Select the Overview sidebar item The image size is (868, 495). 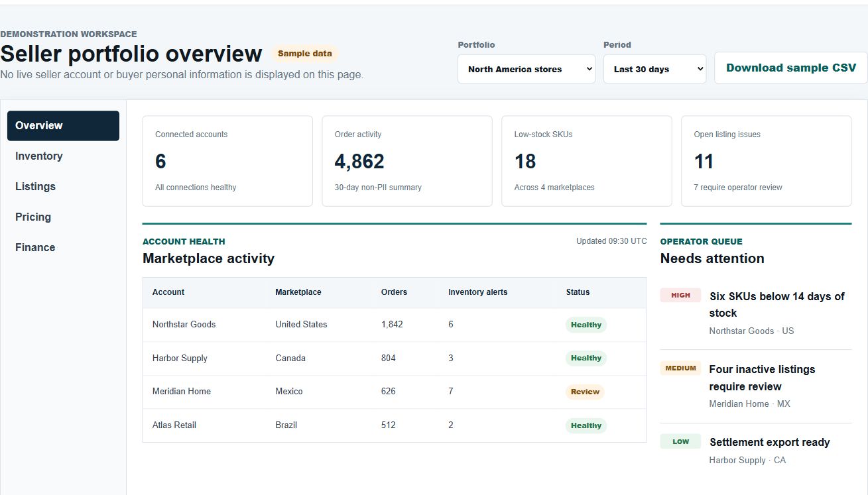[63, 125]
